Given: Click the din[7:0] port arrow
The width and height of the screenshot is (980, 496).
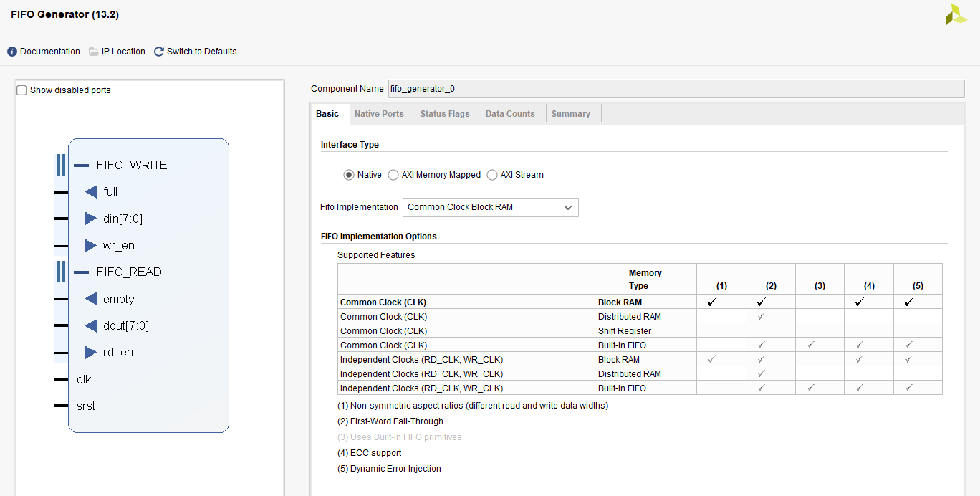Looking at the screenshot, I should coord(90,219).
